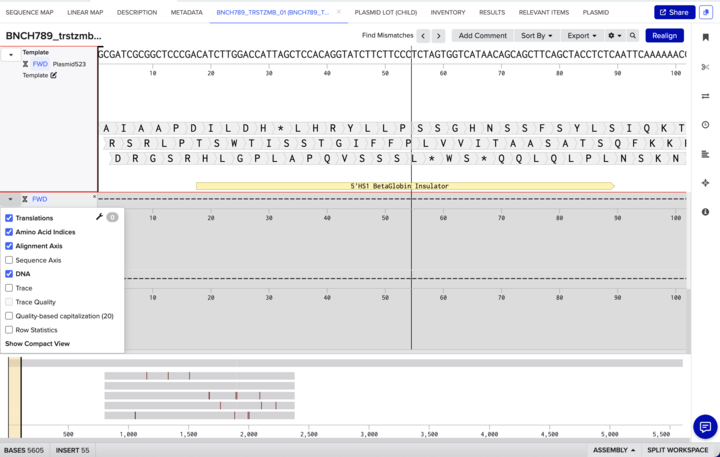Go to previous mismatch arrow

coord(423,36)
